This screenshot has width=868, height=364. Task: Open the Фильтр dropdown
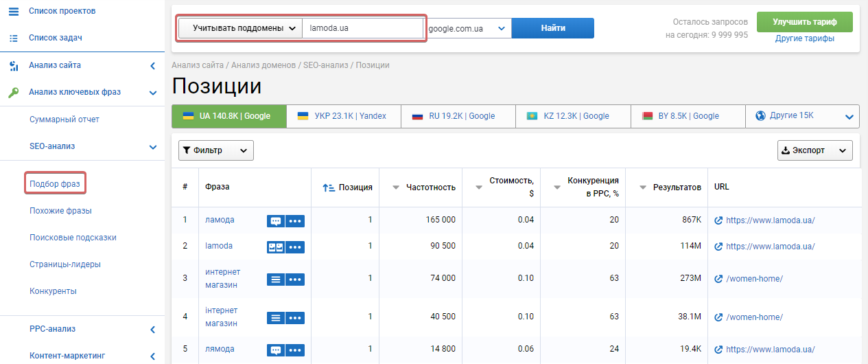pos(216,150)
